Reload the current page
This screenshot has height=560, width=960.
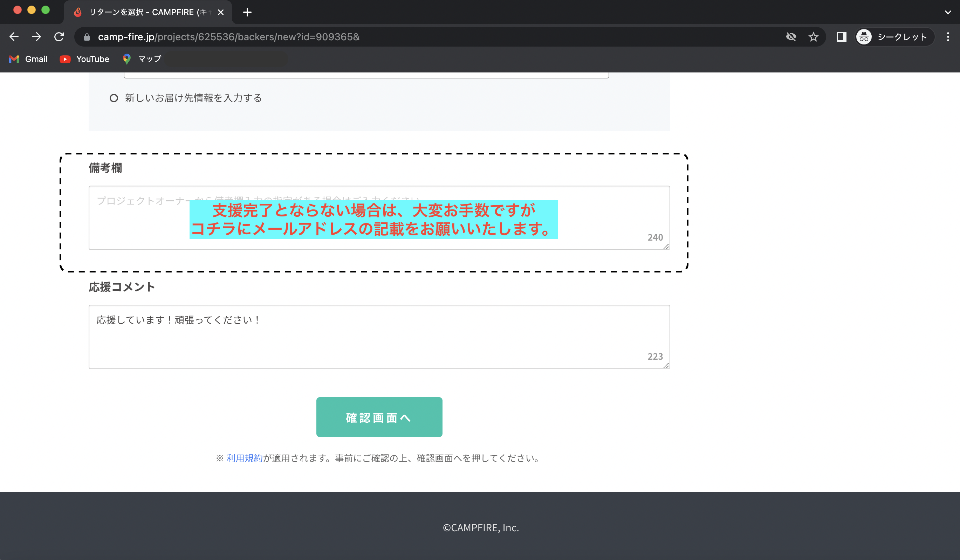59,37
